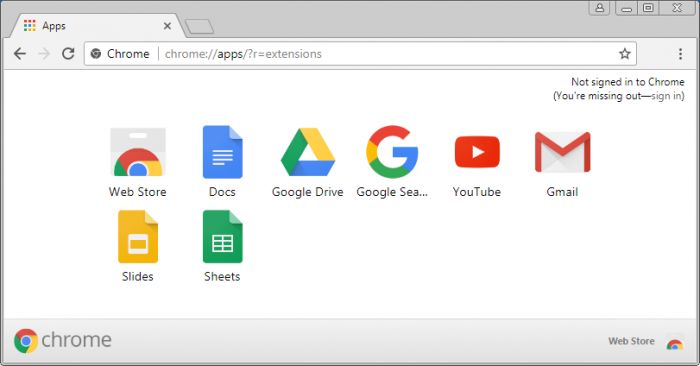The image size is (700, 366).
Task: Maximize the Chrome window
Action: (x=648, y=8)
